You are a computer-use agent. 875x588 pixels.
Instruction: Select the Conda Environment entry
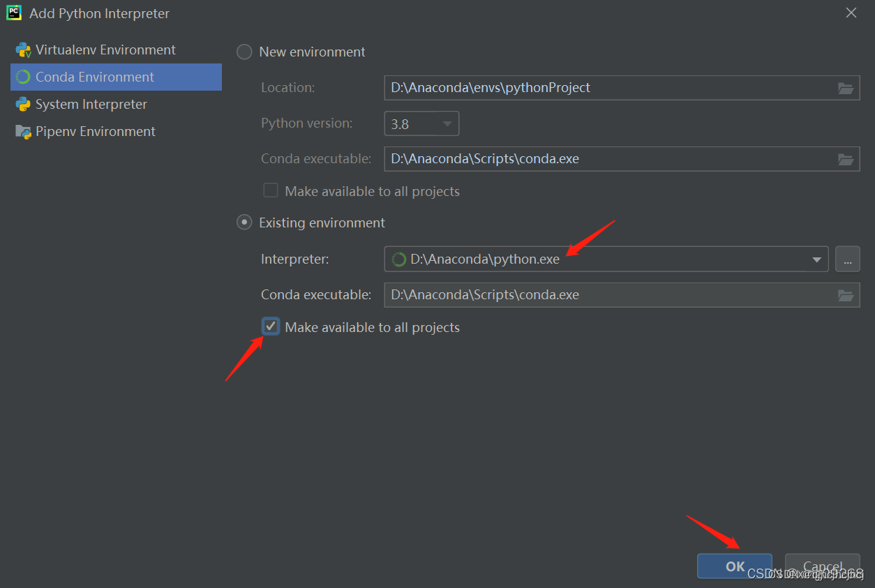[x=116, y=77]
